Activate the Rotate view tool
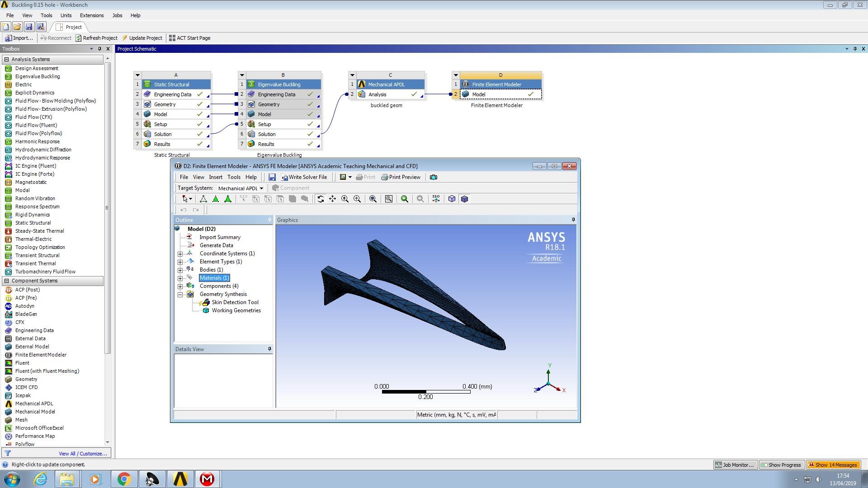Image resolution: width=868 pixels, height=488 pixels. pyautogui.click(x=321, y=199)
